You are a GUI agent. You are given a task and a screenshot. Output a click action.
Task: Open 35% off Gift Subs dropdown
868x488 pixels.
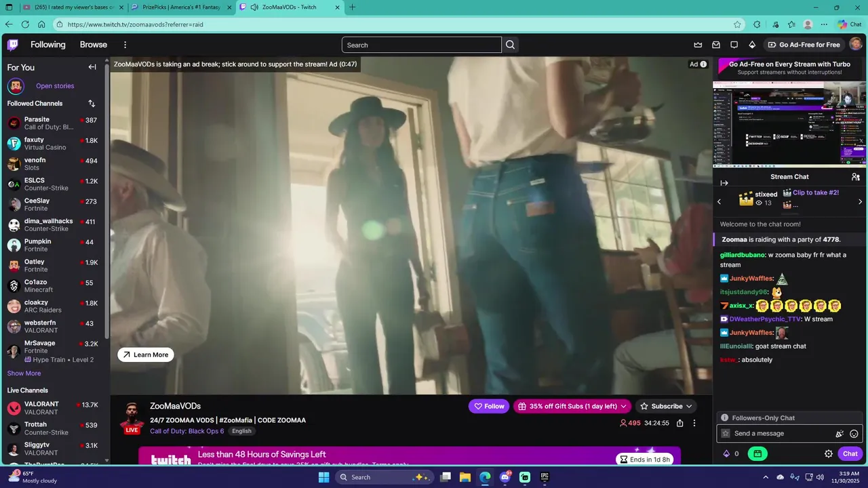click(572, 406)
